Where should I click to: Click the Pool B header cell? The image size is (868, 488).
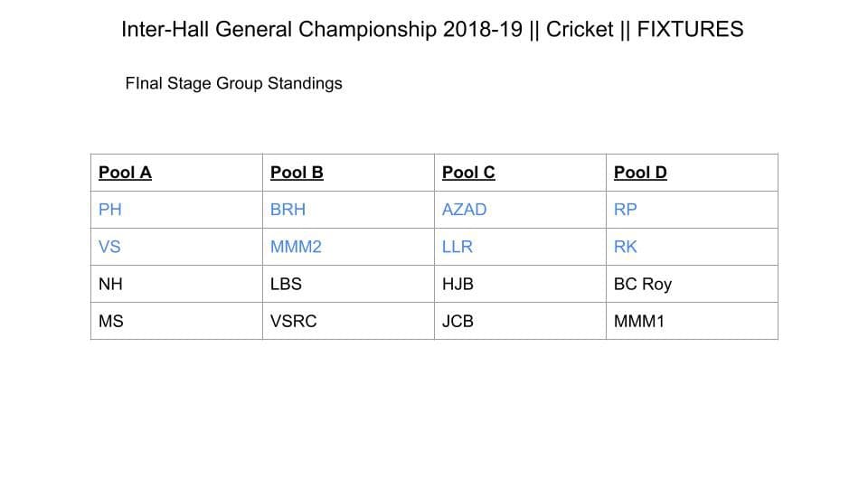(x=348, y=173)
